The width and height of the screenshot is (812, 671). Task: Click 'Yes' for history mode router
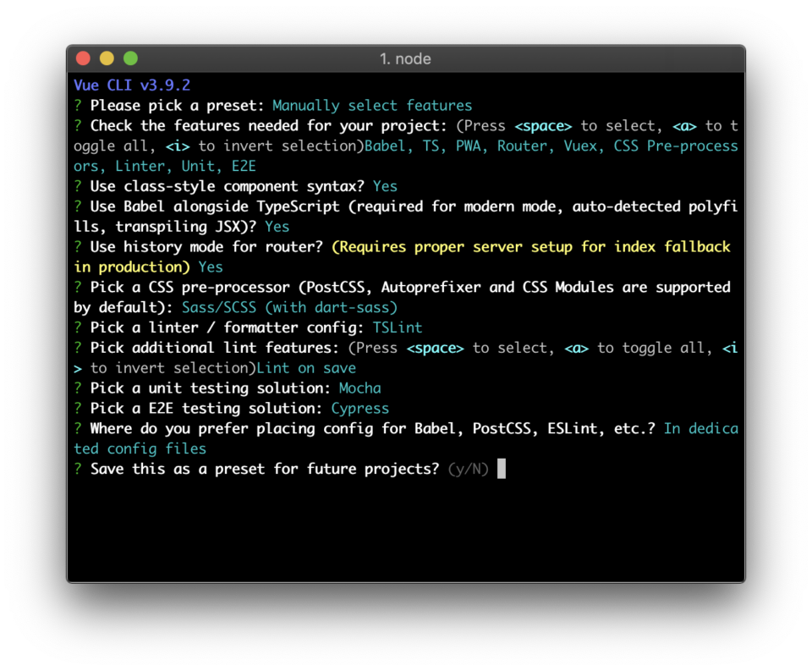pos(210,267)
